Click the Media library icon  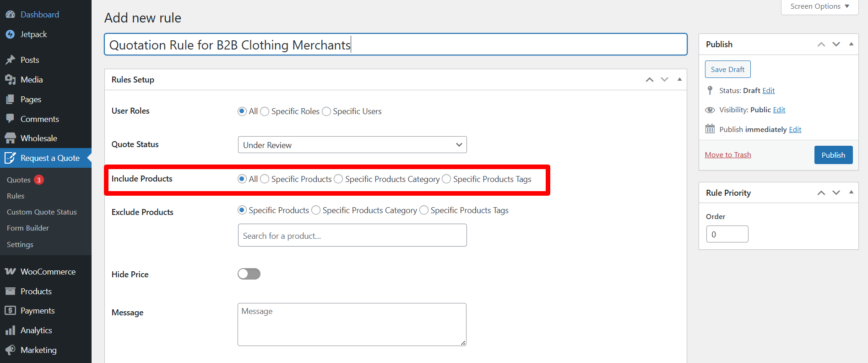point(10,80)
